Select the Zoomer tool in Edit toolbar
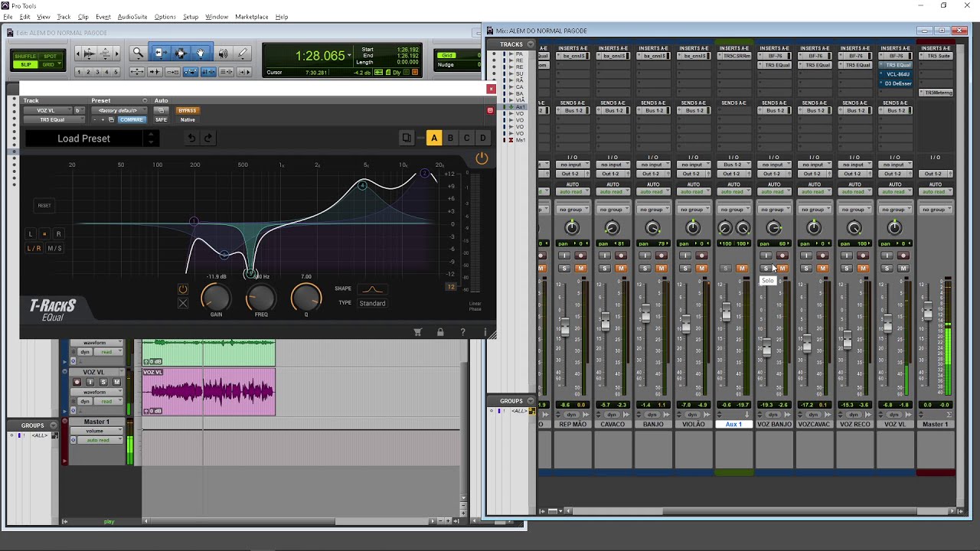Screen dimensions: 980x551 [x=138, y=53]
